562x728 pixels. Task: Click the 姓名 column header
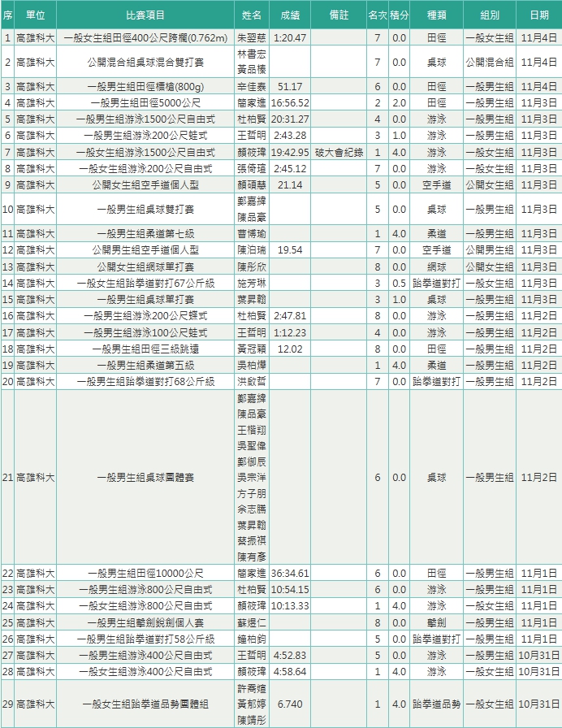(x=252, y=15)
